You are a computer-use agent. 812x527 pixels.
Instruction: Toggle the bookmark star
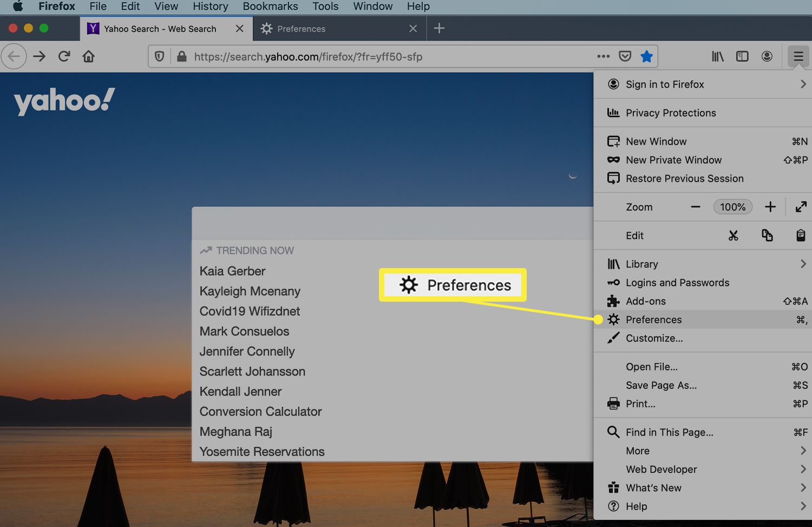point(646,56)
